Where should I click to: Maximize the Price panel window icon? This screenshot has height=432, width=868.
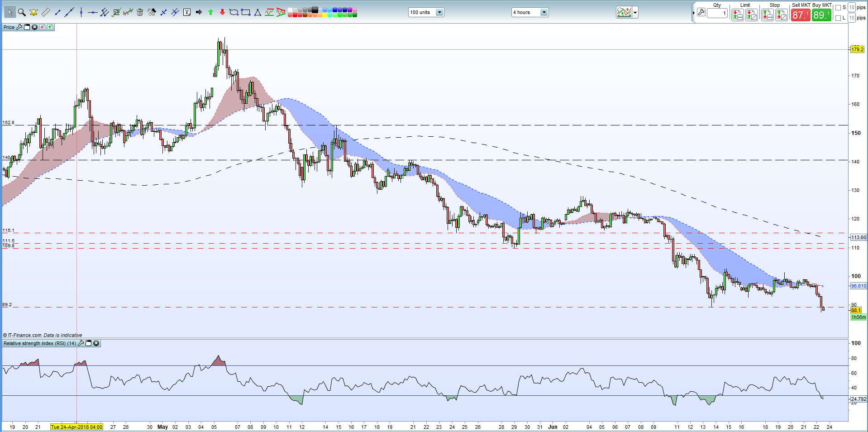pos(27,27)
